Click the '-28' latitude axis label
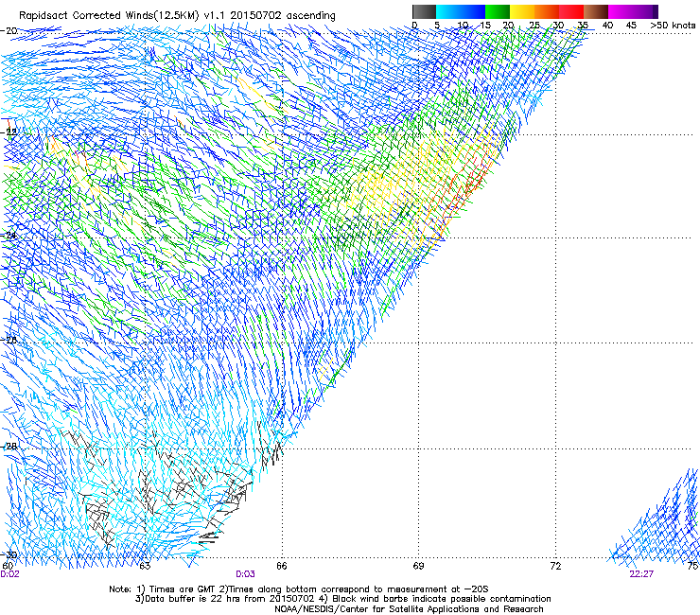This screenshot has width=700, height=615. (9, 447)
